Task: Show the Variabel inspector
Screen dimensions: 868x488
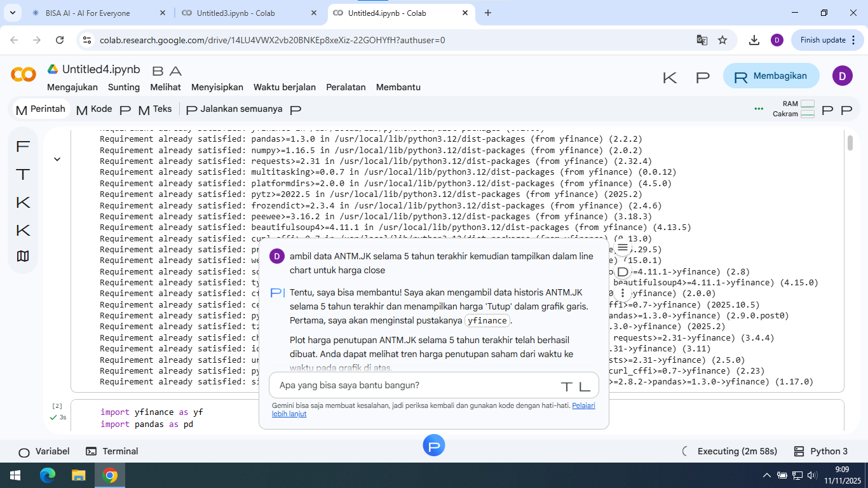Action: pos(44,451)
